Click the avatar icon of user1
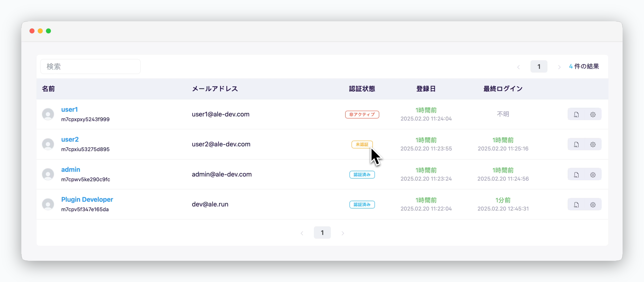This screenshot has width=644, height=282. point(48,114)
